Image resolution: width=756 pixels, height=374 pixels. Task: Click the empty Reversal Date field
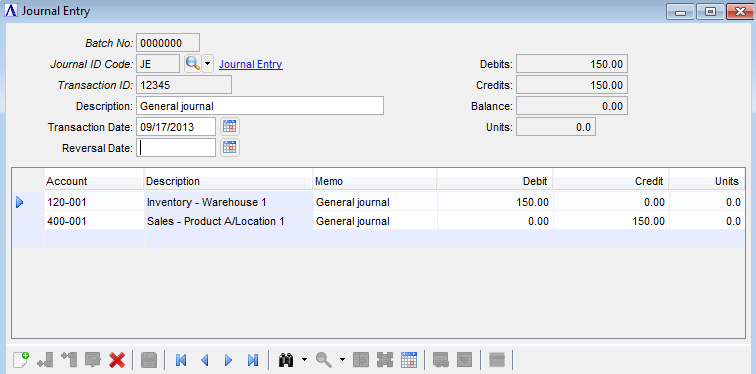176,147
